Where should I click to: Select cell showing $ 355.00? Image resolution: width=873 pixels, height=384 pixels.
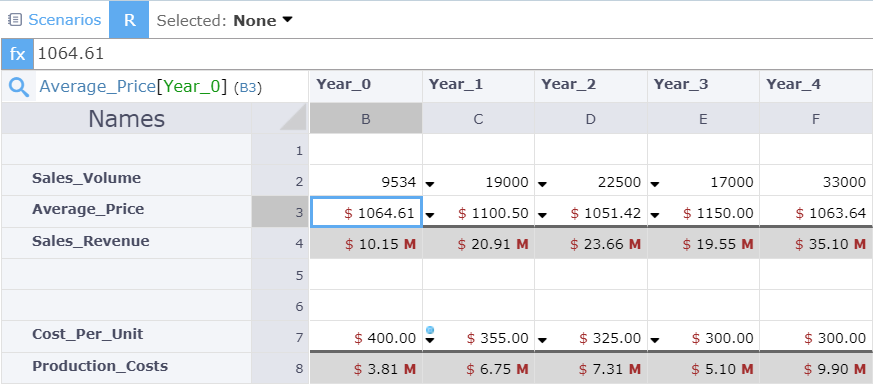(478, 337)
